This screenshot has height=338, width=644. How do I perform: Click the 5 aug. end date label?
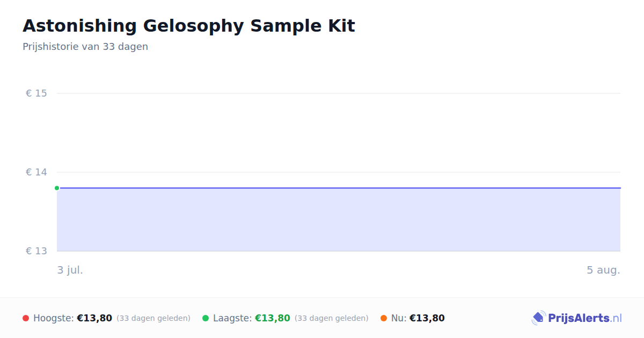(603, 270)
